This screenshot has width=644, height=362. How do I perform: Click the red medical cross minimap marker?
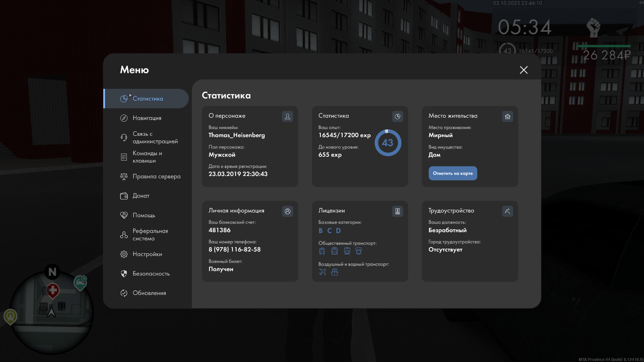(53, 290)
